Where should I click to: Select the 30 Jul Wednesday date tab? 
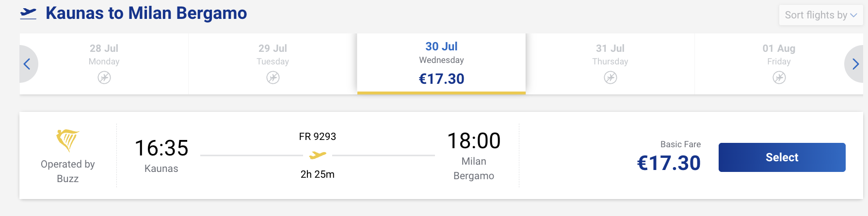click(441, 64)
